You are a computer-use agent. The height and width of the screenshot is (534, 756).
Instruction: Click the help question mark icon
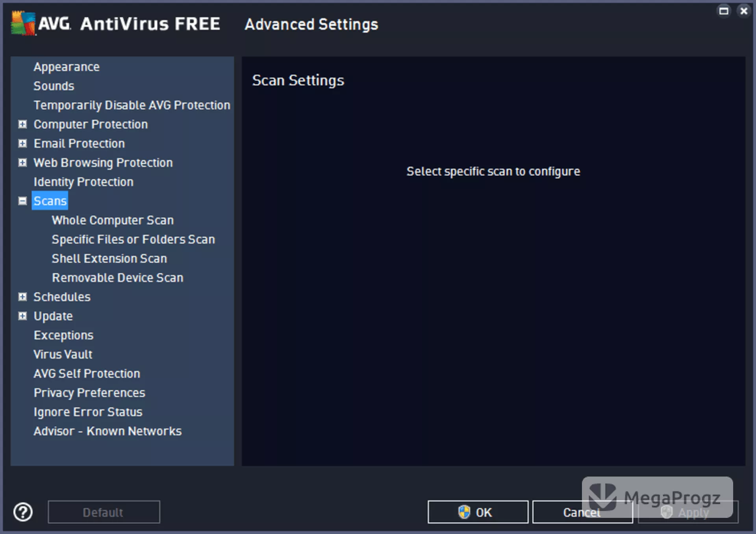click(23, 512)
